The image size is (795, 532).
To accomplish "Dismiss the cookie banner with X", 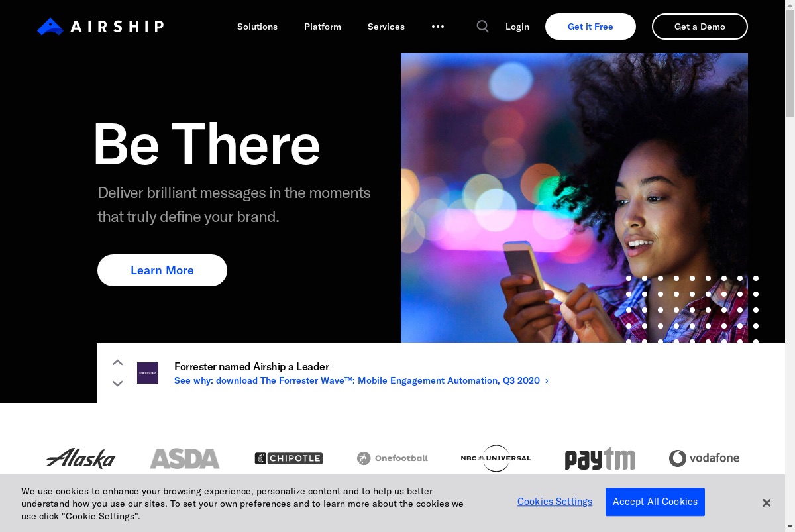I will coord(767,503).
